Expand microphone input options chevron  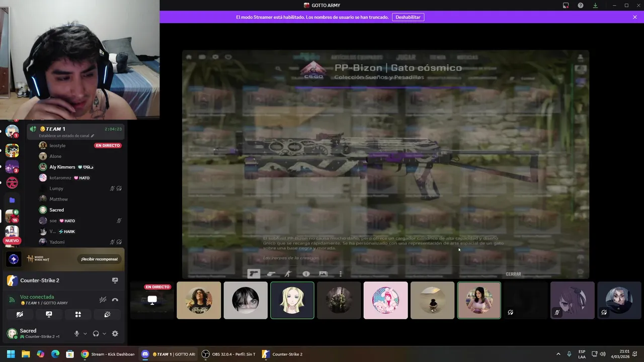[x=85, y=333]
